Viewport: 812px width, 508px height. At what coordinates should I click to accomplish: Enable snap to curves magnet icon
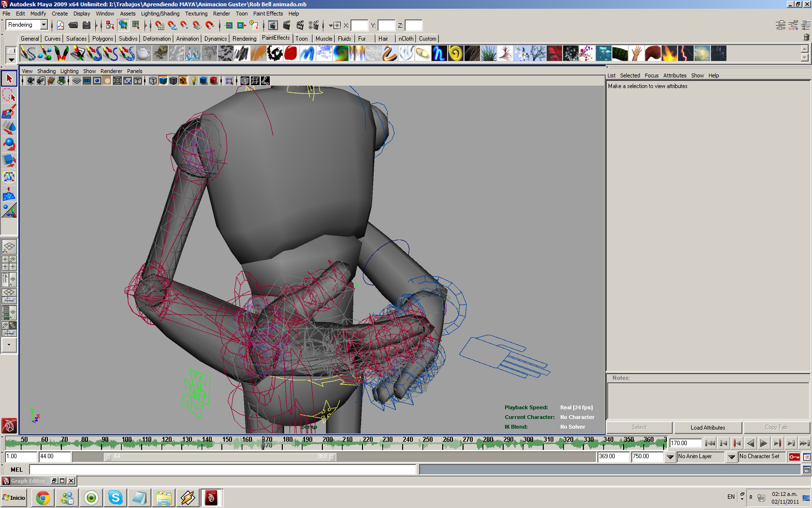point(173,25)
